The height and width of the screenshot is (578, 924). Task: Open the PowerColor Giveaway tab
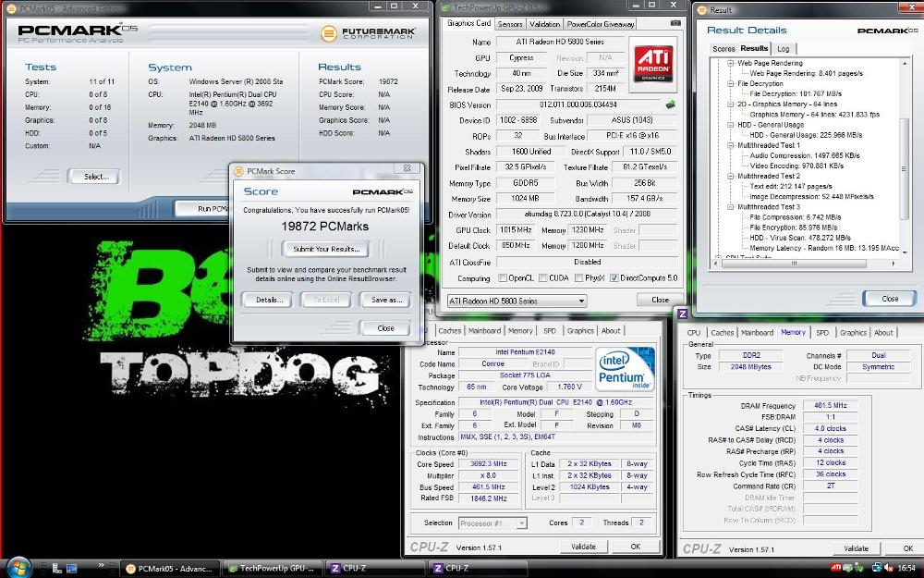tap(600, 24)
